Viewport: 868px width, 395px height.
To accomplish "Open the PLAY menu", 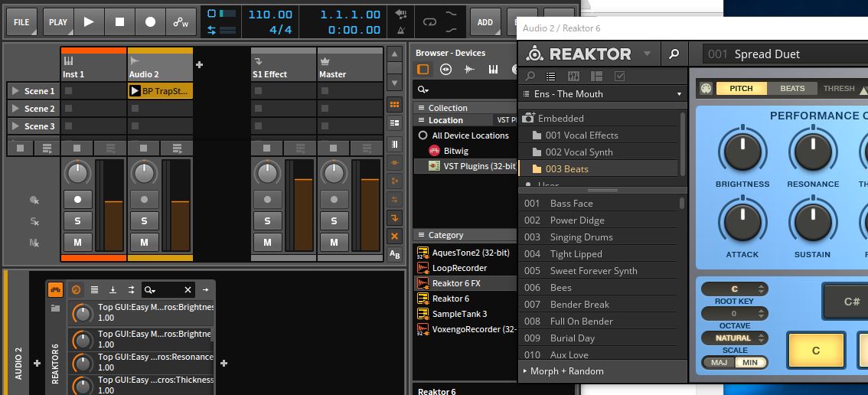I will (58, 22).
